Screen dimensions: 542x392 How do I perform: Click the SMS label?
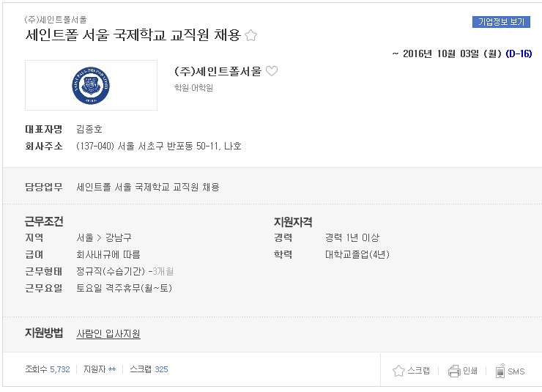(x=516, y=371)
